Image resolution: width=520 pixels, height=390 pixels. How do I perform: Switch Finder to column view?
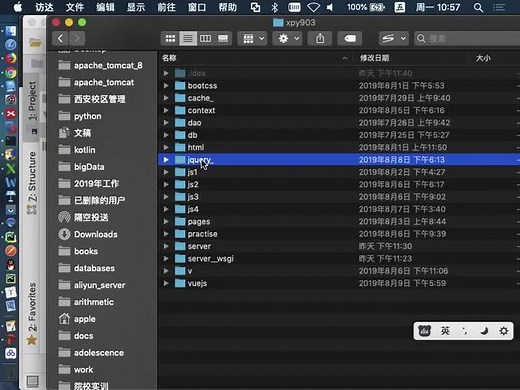click(x=205, y=39)
